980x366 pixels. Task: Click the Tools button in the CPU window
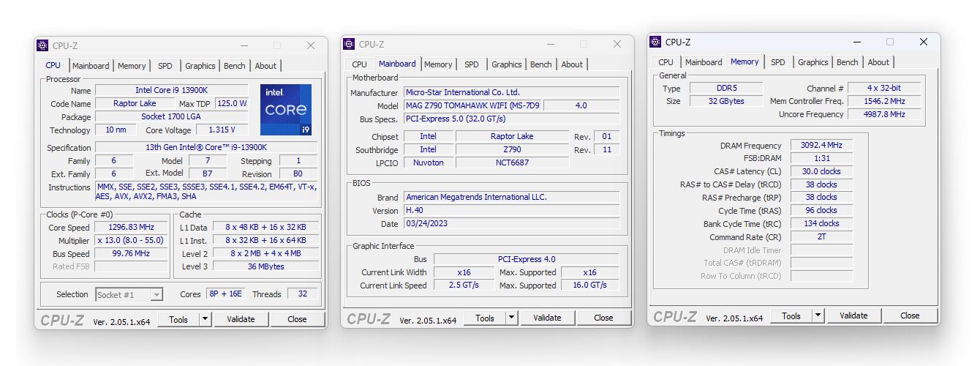(x=178, y=319)
